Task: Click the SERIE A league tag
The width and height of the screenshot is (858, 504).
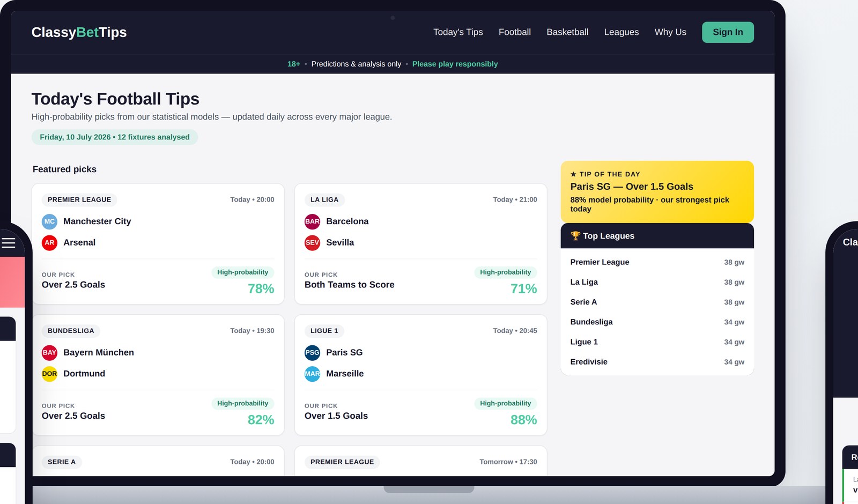Action: coord(62,462)
